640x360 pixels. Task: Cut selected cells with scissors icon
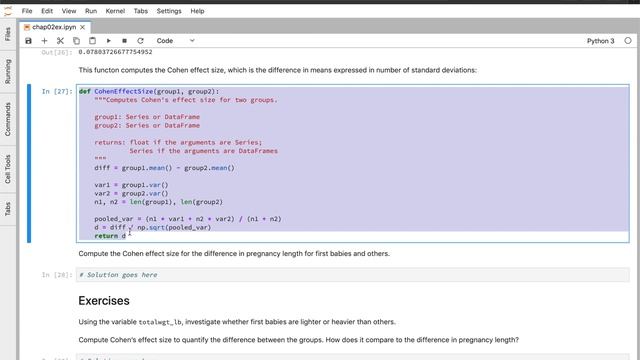click(x=60, y=41)
